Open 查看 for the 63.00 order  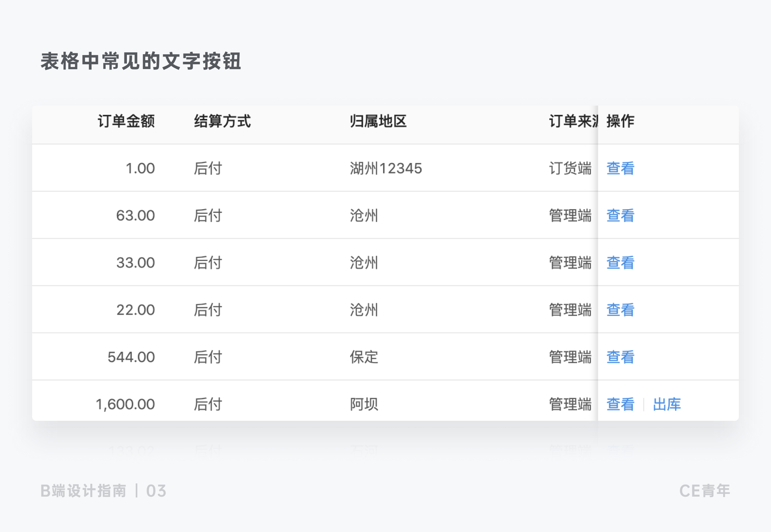coord(620,216)
